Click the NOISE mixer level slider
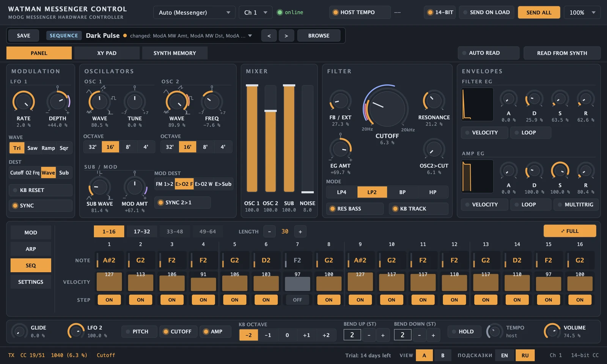Screen dimensions: 607x364 [x=308, y=139]
